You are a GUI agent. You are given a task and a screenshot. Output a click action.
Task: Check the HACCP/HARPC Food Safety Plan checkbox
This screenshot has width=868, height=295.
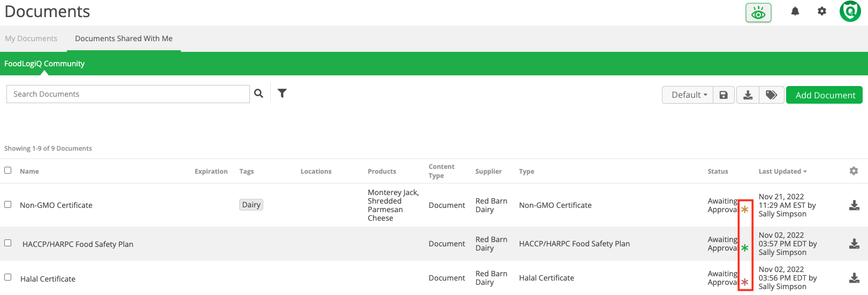click(x=7, y=243)
